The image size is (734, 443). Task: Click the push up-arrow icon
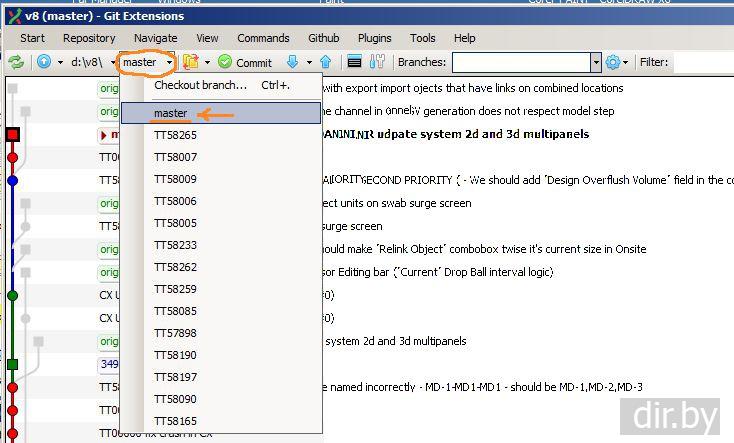[x=325, y=62]
